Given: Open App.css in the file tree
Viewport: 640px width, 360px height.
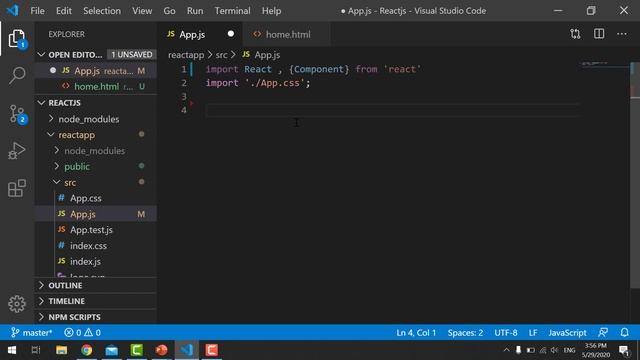Looking at the screenshot, I should click(86, 198).
